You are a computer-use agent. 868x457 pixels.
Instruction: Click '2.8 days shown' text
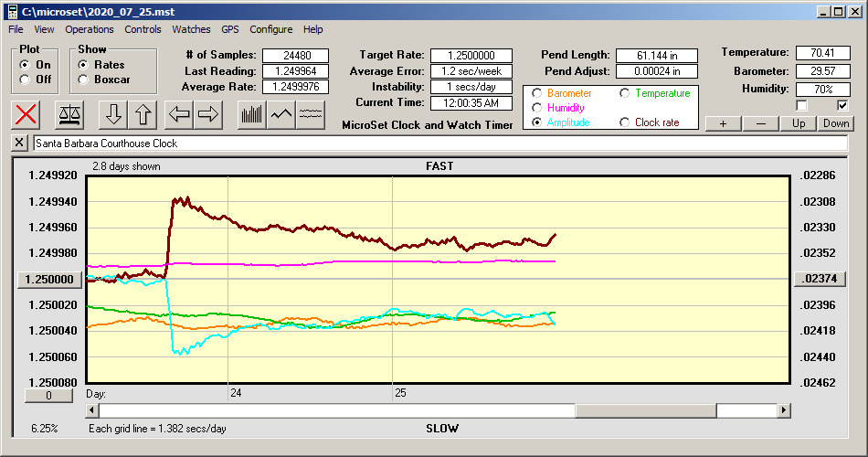[x=126, y=166]
